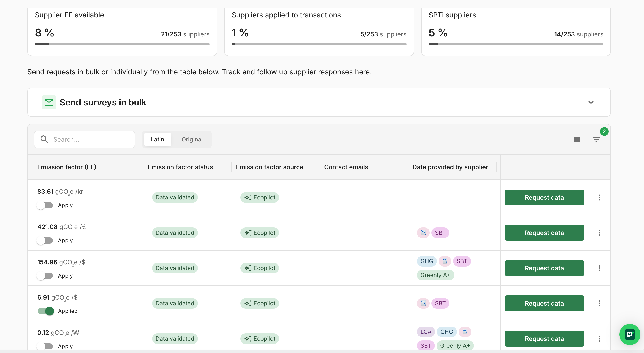Click the Supplier EF available progress bar
Image resolution: width=644 pixels, height=353 pixels.
coord(122,44)
